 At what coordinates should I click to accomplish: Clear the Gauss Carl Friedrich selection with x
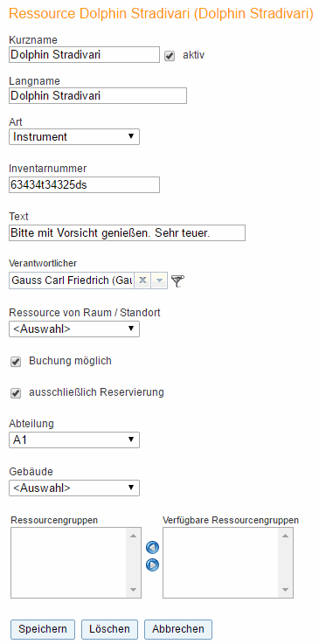click(142, 280)
